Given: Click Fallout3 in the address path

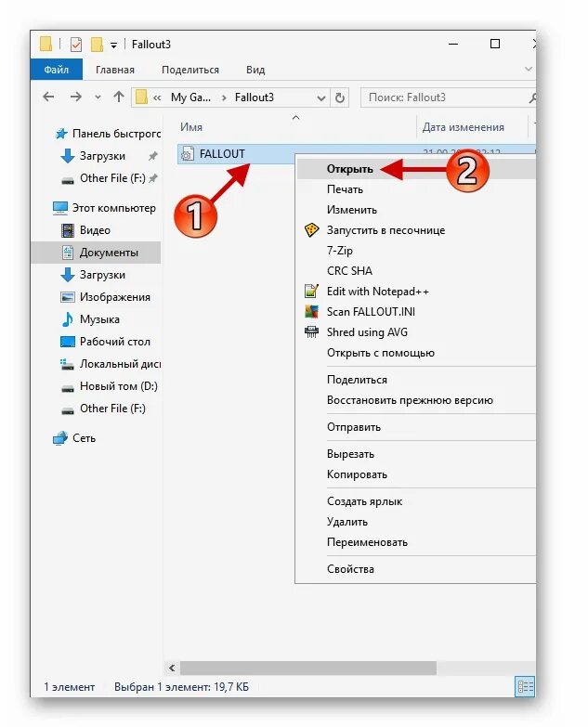Looking at the screenshot, I should point(255,97).
